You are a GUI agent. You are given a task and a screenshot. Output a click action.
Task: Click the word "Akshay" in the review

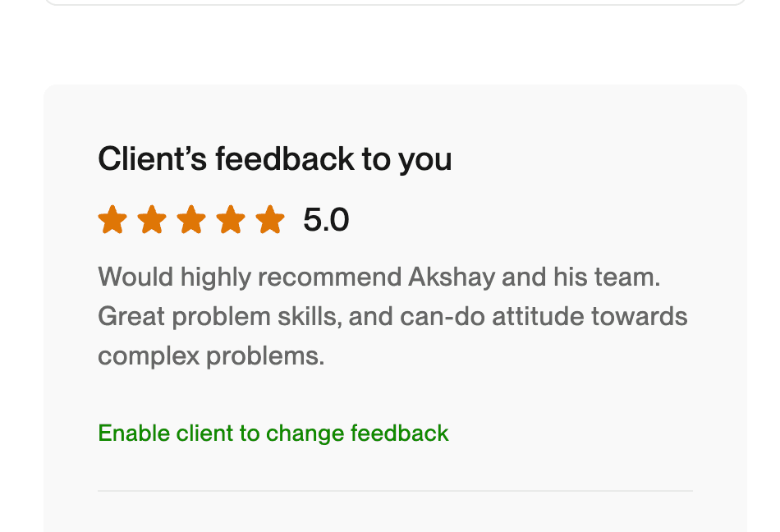451,277
